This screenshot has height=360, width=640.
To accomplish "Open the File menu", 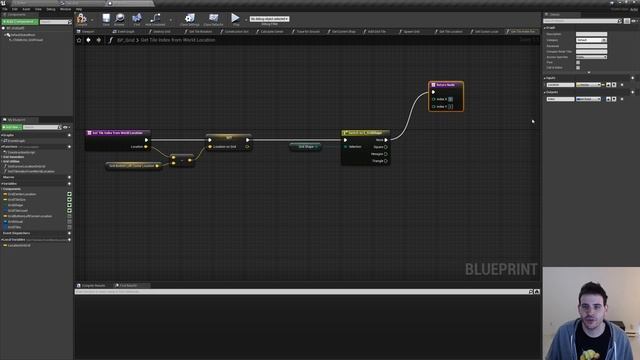I will click(4, 9).
